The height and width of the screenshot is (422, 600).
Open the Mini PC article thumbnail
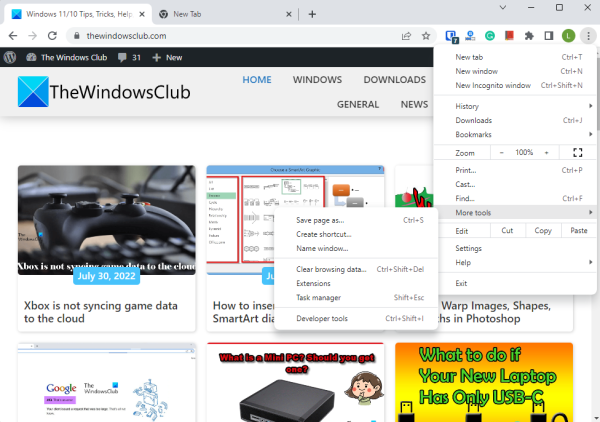pos(295,383)
